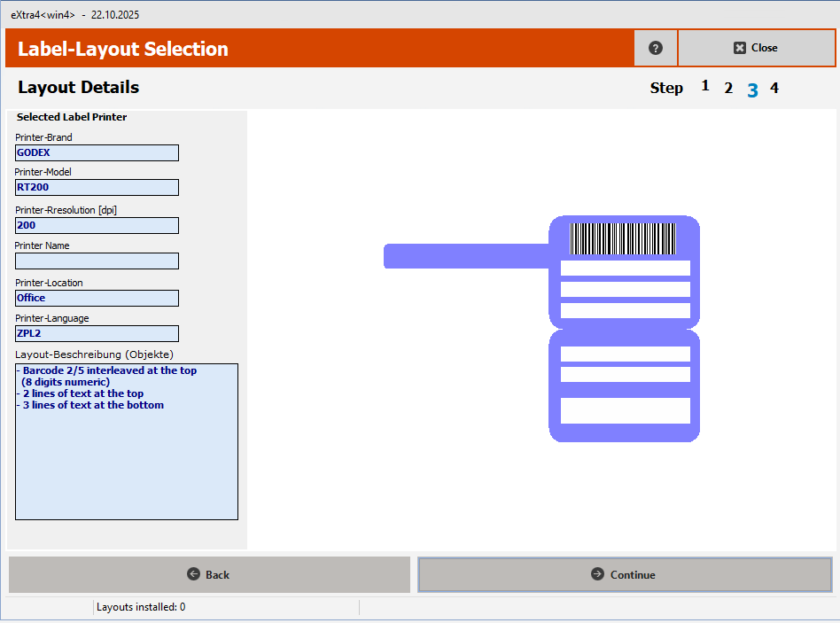840x623 pixels.
Task: Click the Printer-Location field showing Office
Action: pyautogui.click(x=96, y=298)
